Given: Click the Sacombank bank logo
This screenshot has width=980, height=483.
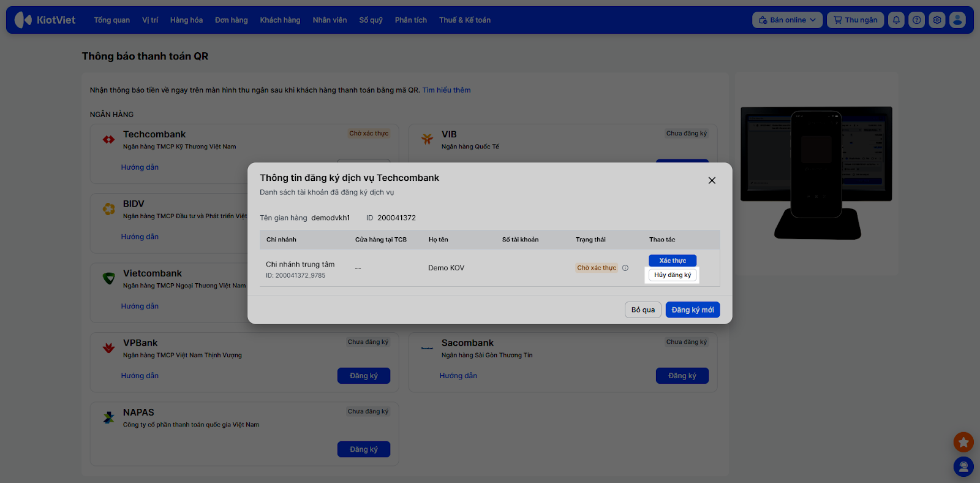Looking at the screenshot, I should 427,348.
